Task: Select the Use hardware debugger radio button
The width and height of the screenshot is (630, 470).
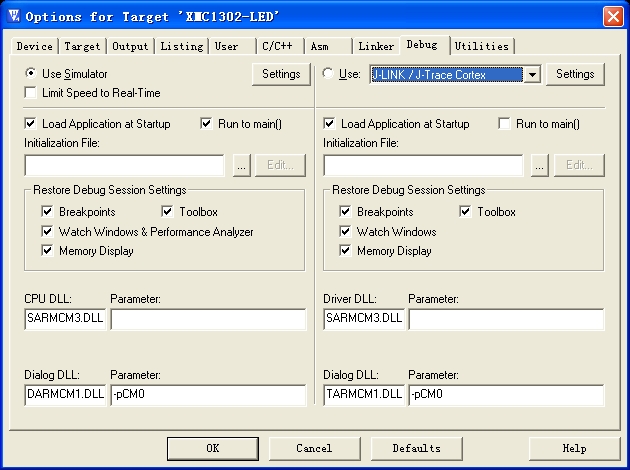Action: pyautogui.click(x=329, y=74)
